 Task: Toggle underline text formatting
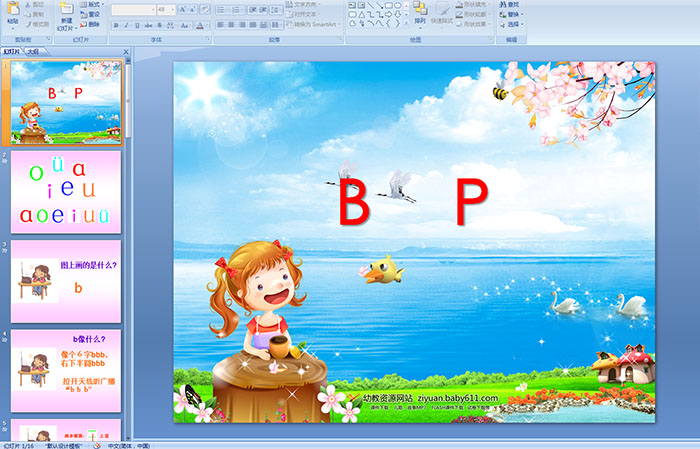click(x=138, y=24)
